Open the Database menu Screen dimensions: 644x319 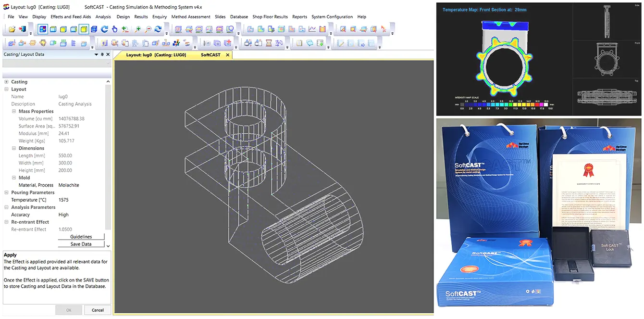tap(239, 17)
